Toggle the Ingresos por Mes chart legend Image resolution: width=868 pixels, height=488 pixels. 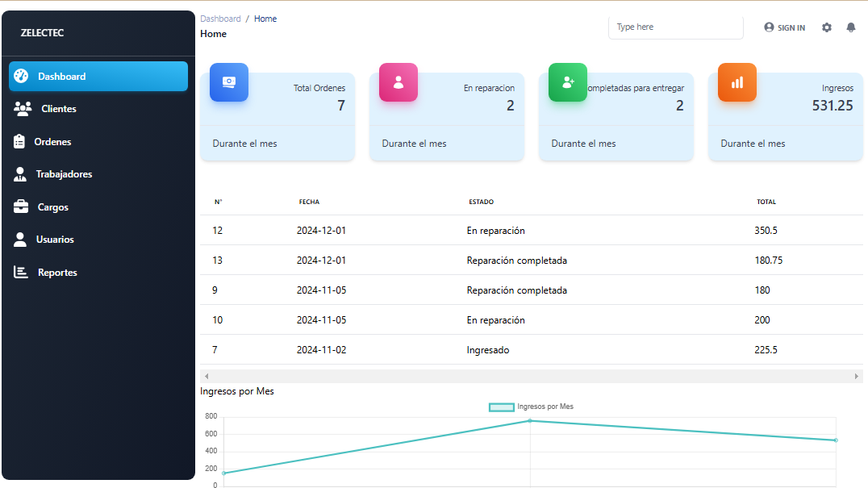pyautogui.click(x=531, y=407)
